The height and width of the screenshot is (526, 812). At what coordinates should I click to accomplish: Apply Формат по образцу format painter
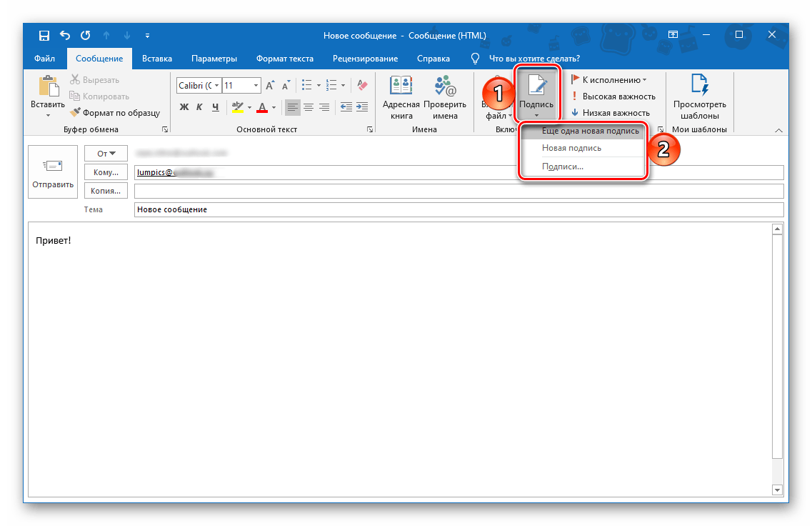click(x=115, y=112)
